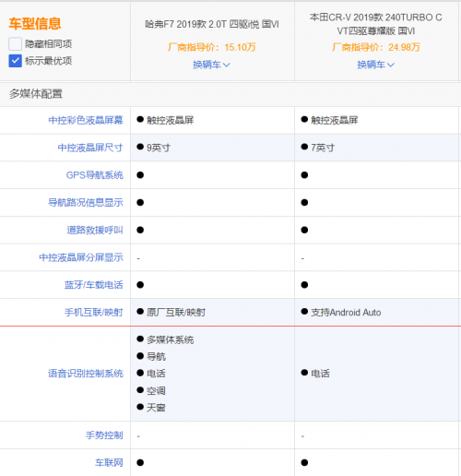The image size is (461, 476).
Task: Open the 中控彩色液晶屏幕 parameter link
Action: tap(86, 120)
